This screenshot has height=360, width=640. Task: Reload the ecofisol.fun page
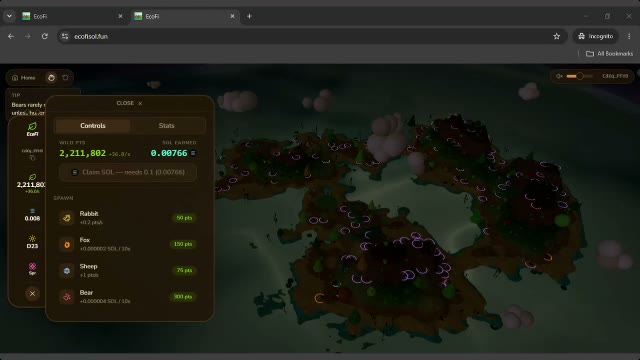pos(44,36)
